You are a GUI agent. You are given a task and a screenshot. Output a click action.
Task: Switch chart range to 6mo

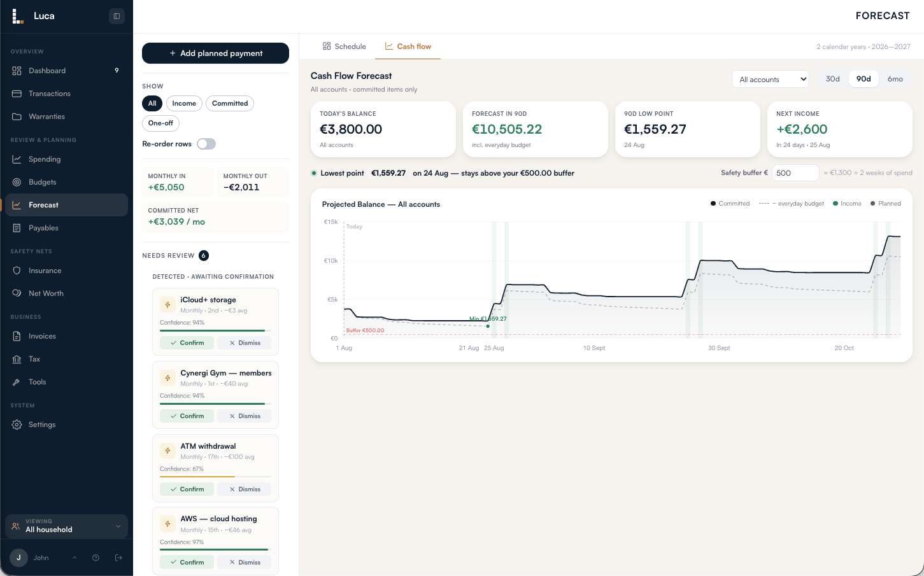(895, 79)
